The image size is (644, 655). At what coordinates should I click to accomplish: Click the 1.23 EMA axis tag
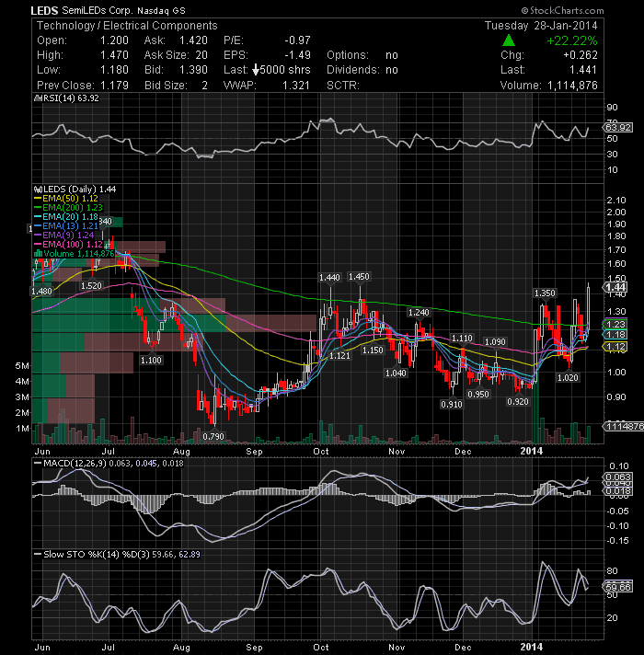[x=615, y=324]
